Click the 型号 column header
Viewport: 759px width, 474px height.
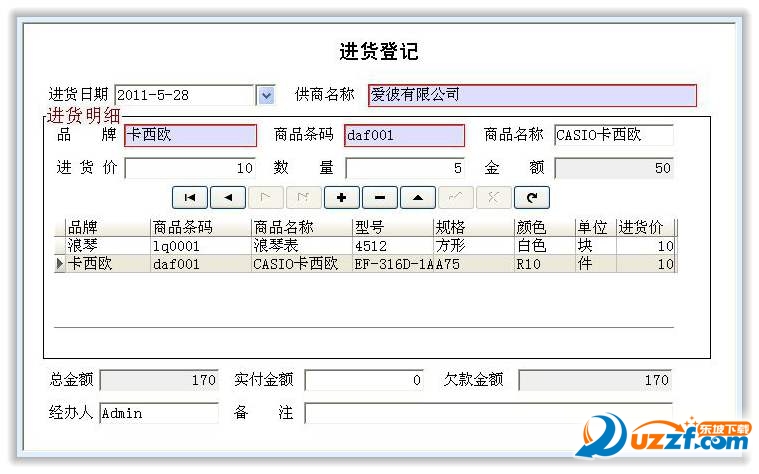[x=393, y=227]
